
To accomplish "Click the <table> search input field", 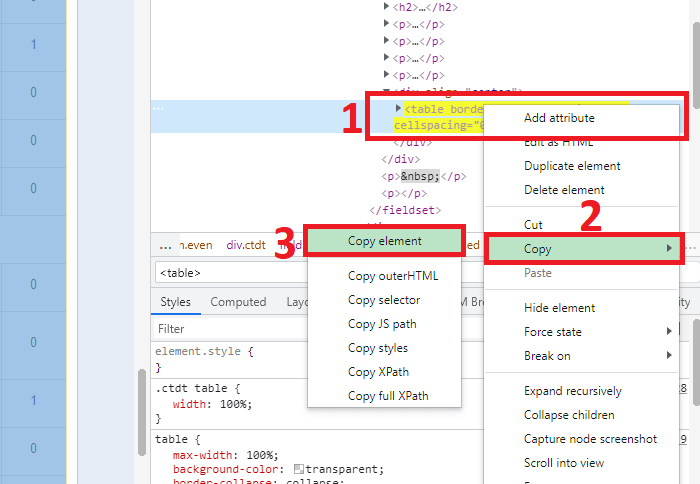I will 231,273.
